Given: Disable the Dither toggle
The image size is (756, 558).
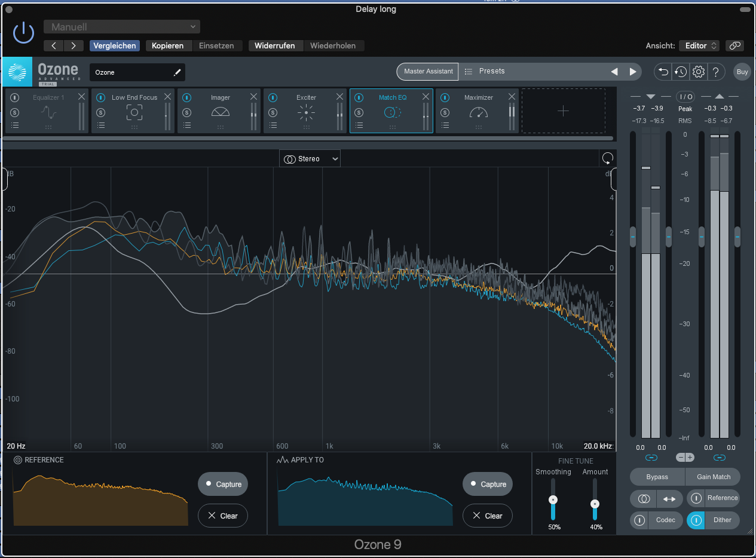Looking at the screenshot, I should point(696,520).
